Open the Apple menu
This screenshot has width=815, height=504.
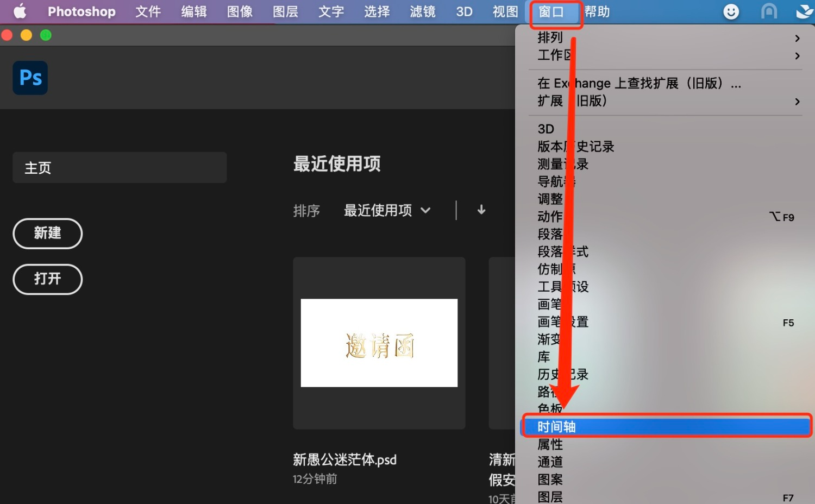tap(20, 11)
